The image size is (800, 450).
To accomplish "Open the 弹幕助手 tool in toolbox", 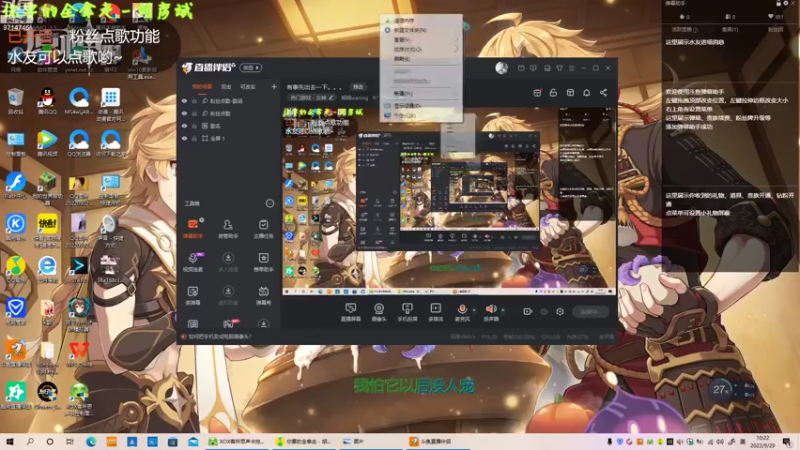I will pyautogui.click(x=193, y=228).
